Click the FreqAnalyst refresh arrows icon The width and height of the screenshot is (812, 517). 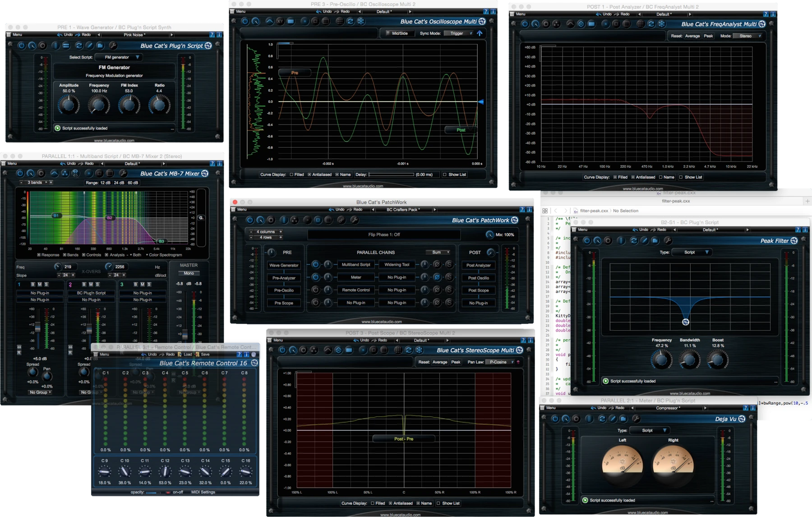[651, 24]
